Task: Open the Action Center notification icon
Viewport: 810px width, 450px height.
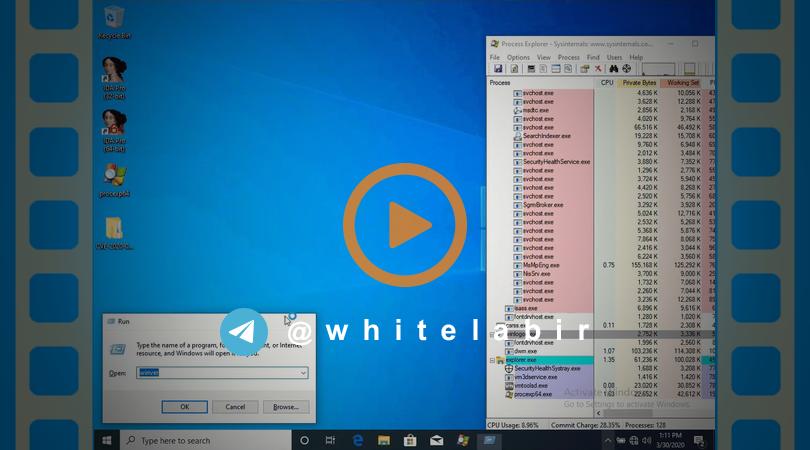Action: [x=699, y=440]
